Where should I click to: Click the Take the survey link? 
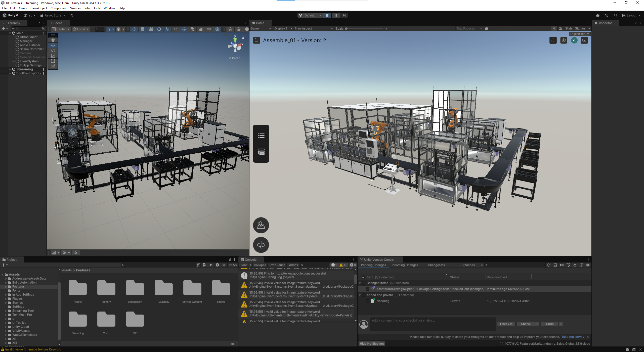[x=573, y=337]
